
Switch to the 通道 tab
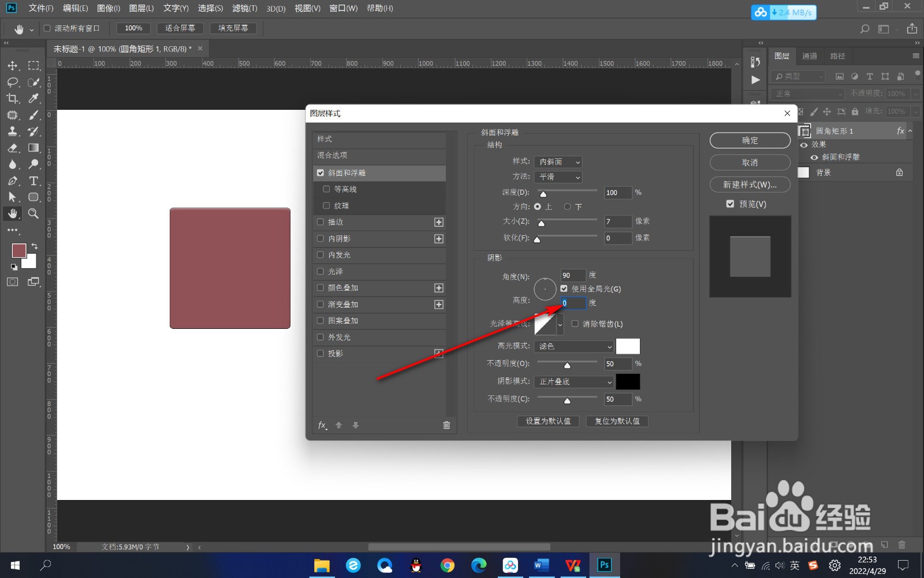point(810,56)
